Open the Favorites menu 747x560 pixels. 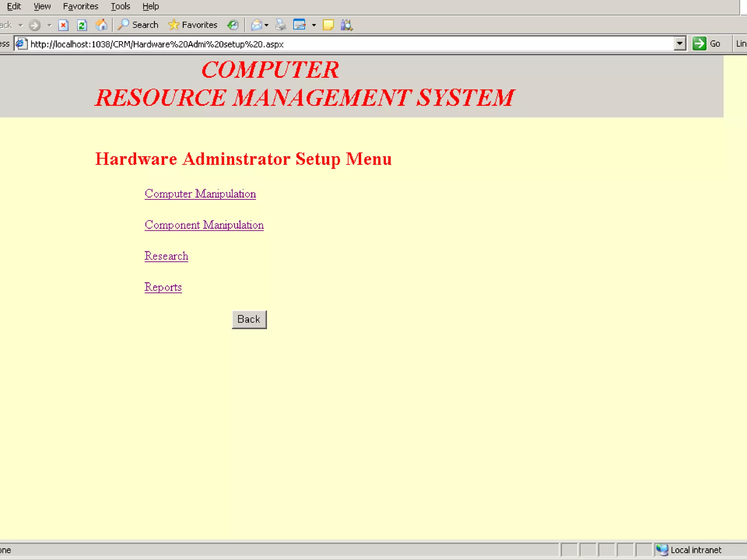click(80, 6)
